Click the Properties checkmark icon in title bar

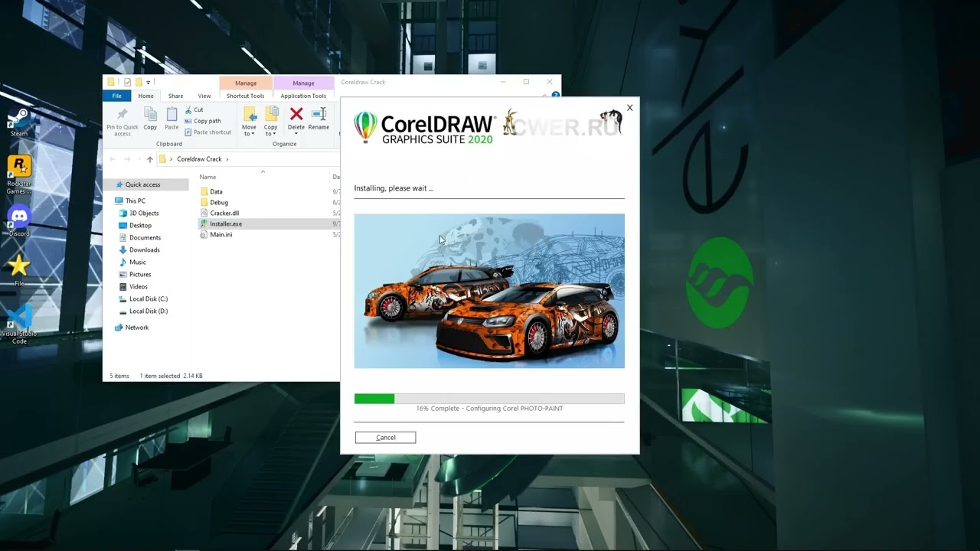click(128, 82)
